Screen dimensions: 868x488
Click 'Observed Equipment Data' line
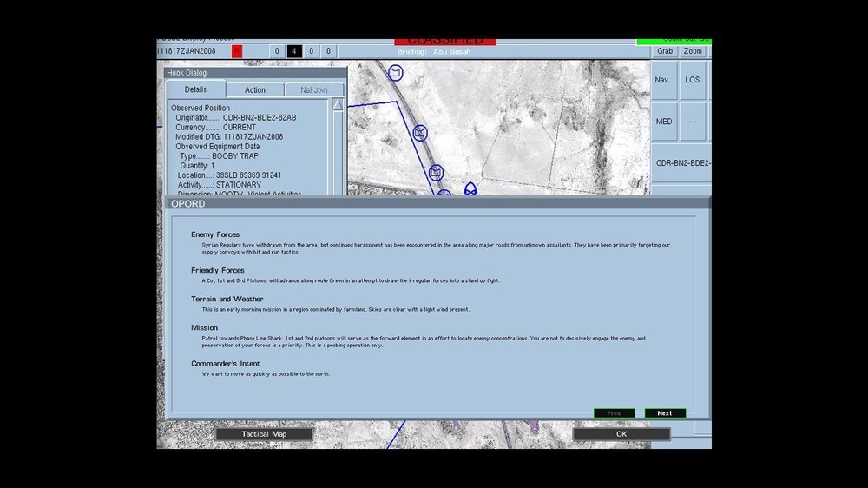218,146
